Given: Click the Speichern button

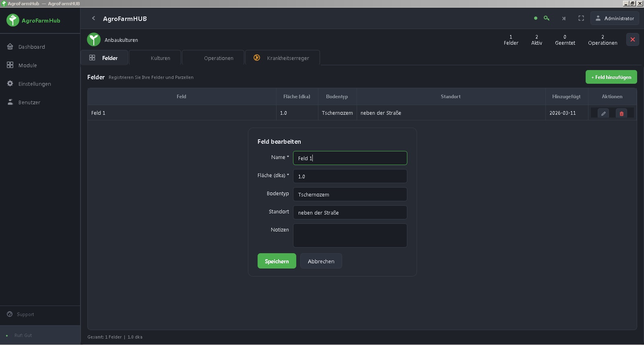Looking at the screenshot, I should 277,261.
